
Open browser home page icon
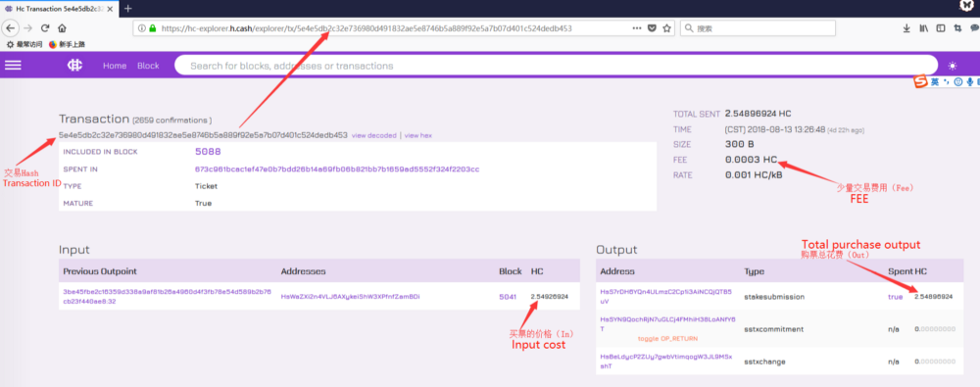62,28
